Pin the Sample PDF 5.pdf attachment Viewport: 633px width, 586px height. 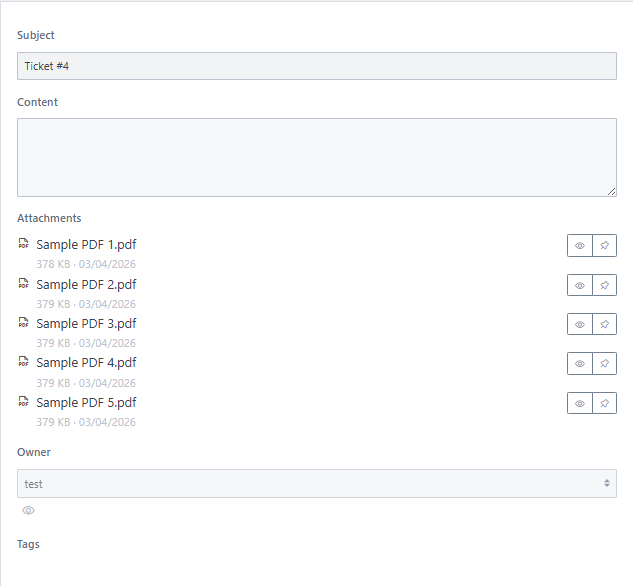point(604,403)
